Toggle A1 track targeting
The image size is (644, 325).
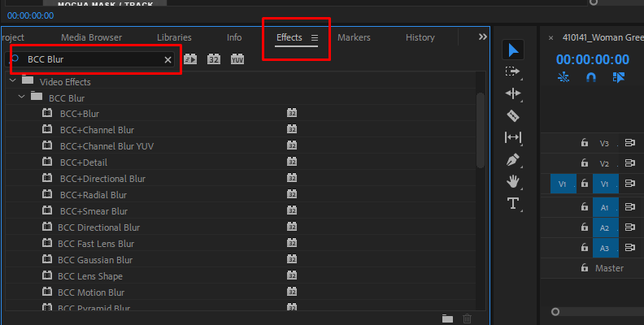606,207
